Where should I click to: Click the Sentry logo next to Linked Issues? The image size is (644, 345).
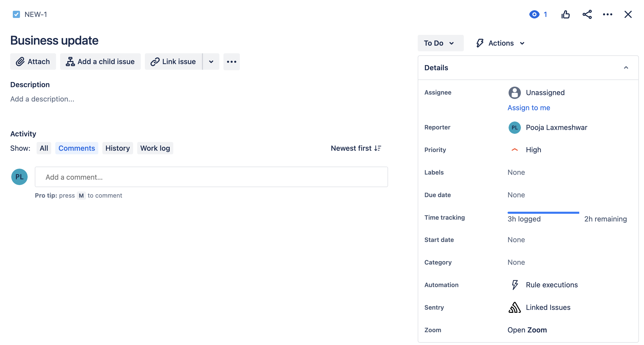pos(515,307)
